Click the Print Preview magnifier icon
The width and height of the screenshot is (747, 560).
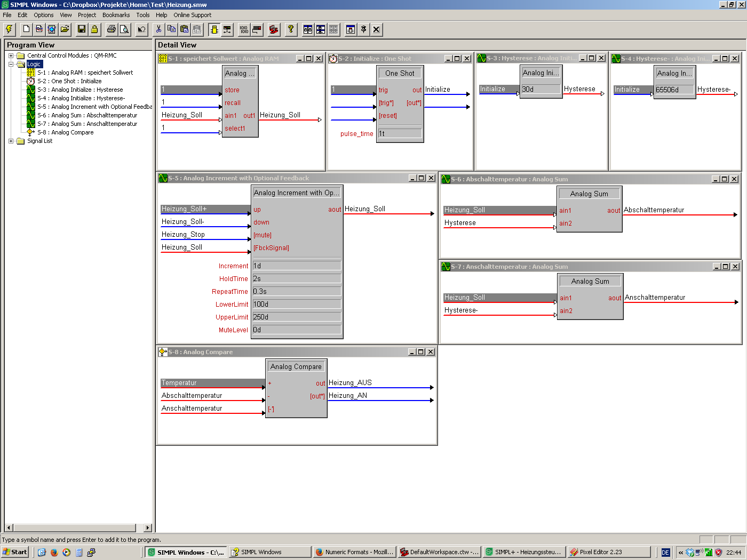(124, 29)
